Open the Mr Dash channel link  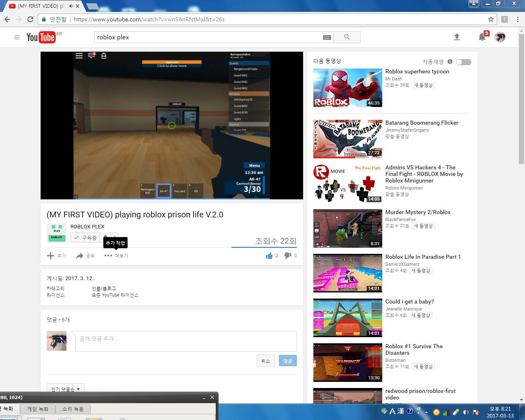(393, 79)
